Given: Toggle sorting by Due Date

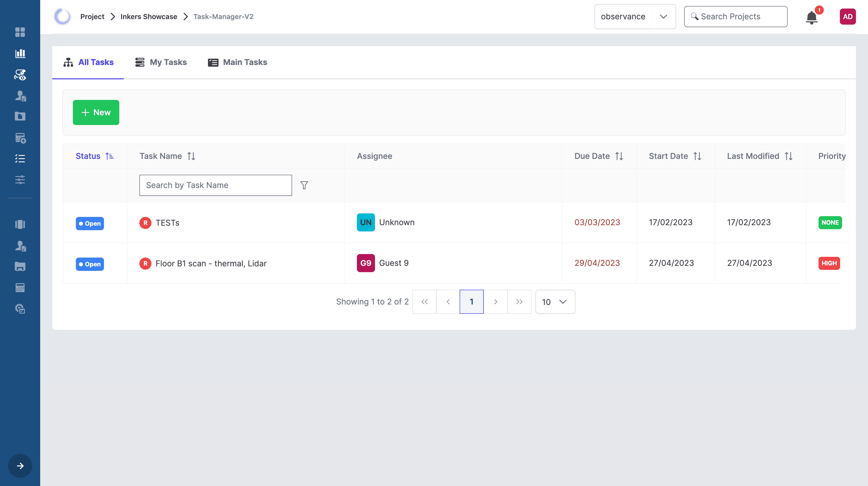Looking at the screenshot, I should click(x=619, y=156).
